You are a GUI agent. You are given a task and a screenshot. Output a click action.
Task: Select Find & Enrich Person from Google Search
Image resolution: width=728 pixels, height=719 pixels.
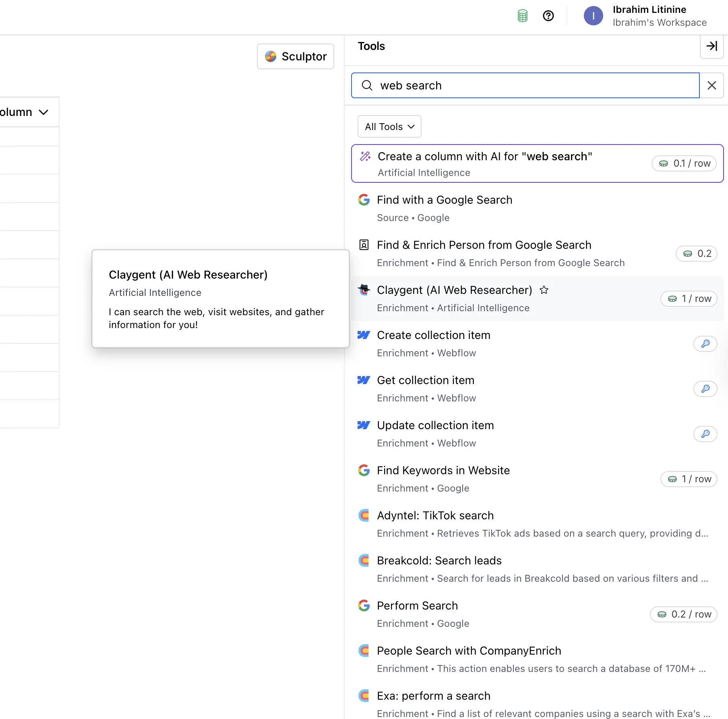pos(538,254)
